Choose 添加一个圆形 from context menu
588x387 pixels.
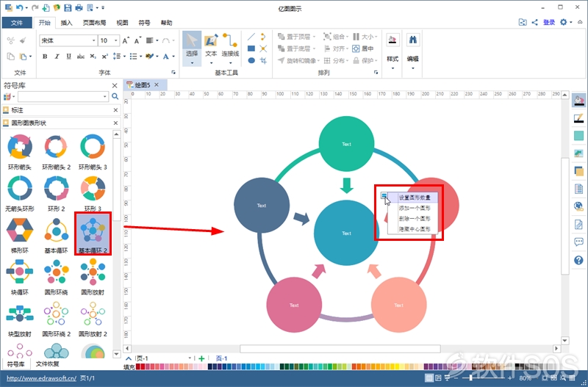click(414, 208)
